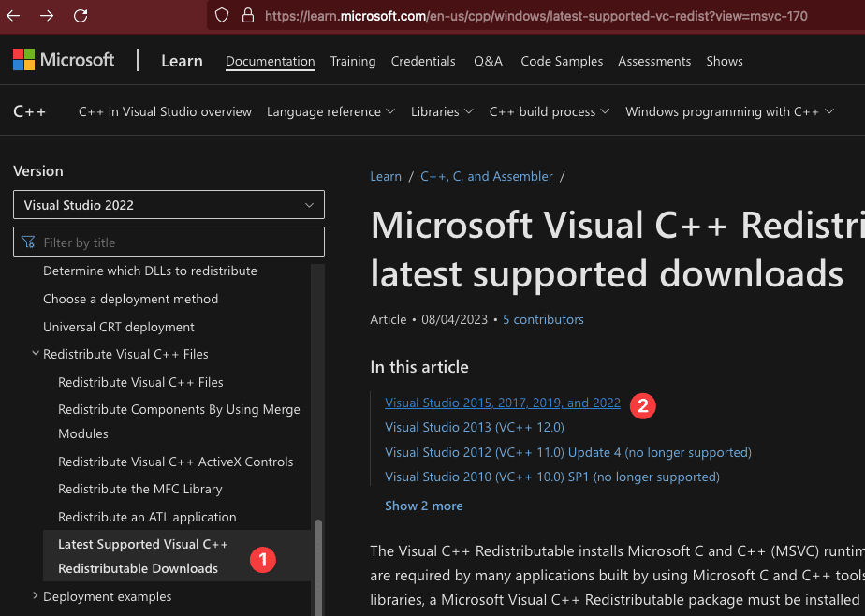
Task: Click the shield tracking protection icon
Action: [x=222, y=16]
